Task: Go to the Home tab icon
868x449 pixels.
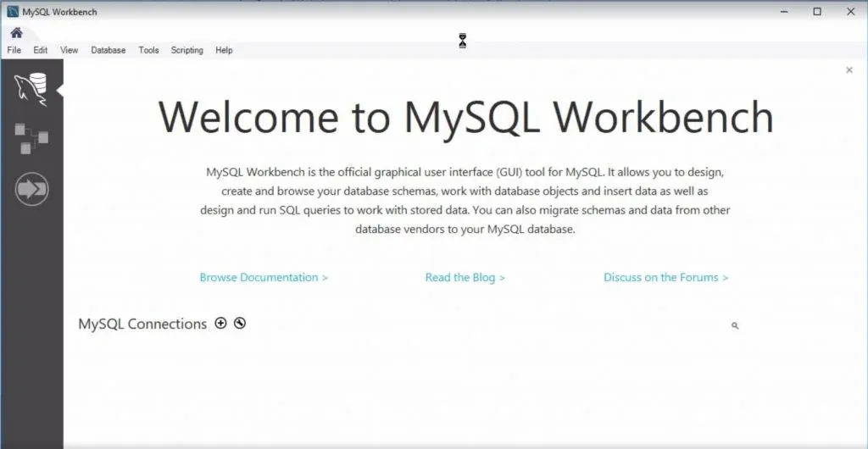Action: point(16,33)
